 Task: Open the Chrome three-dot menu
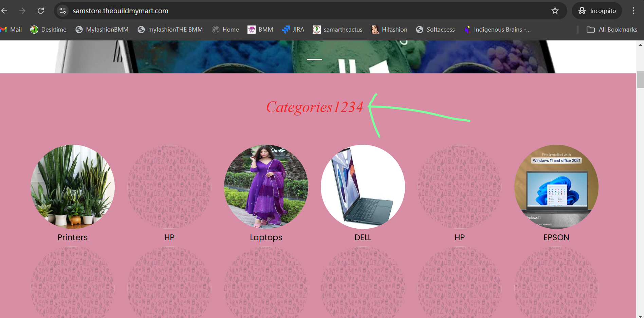633,11
